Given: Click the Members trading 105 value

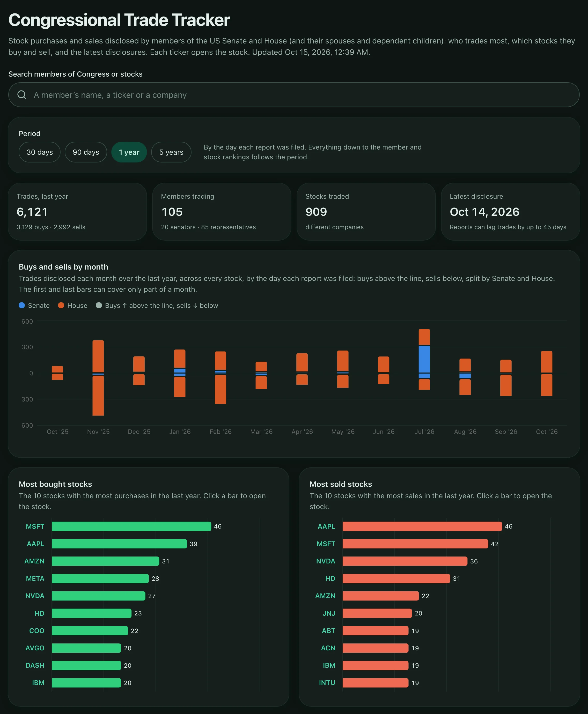Looking at the screenshot, I should tap(172, 212).
